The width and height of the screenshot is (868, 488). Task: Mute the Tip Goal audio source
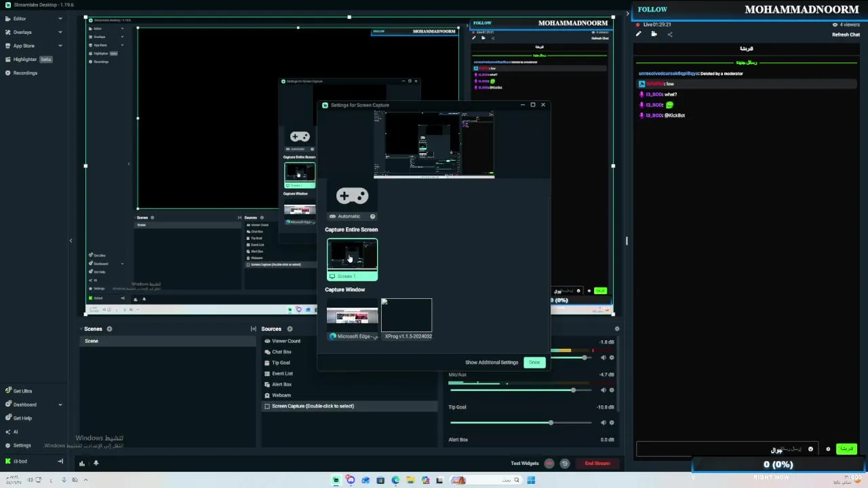pos(604,422)
